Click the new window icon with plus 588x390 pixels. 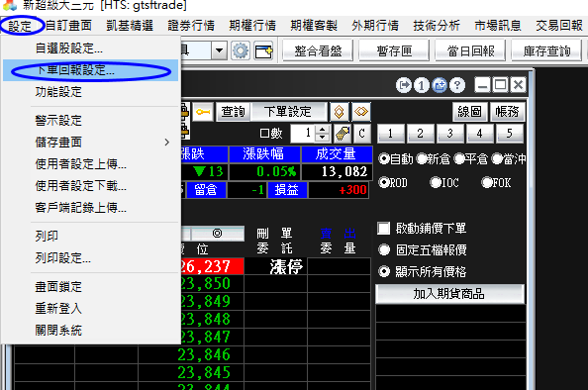263,50
